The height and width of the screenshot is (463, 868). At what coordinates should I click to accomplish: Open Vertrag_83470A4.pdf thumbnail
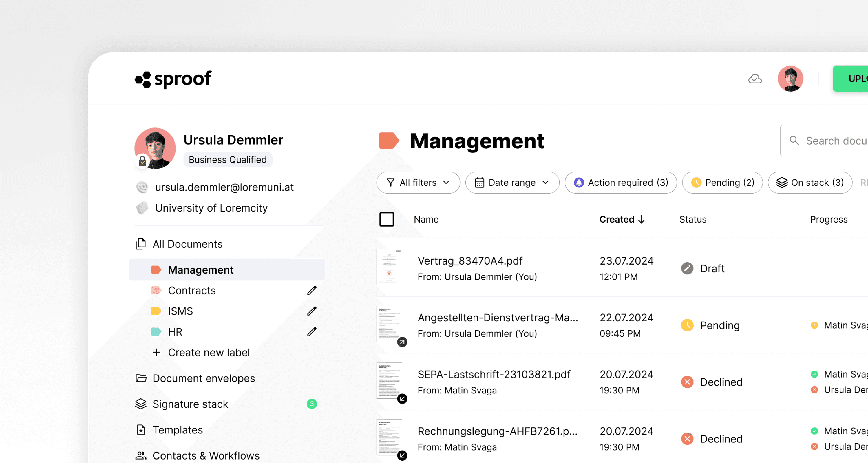click(x=389, y=267)
